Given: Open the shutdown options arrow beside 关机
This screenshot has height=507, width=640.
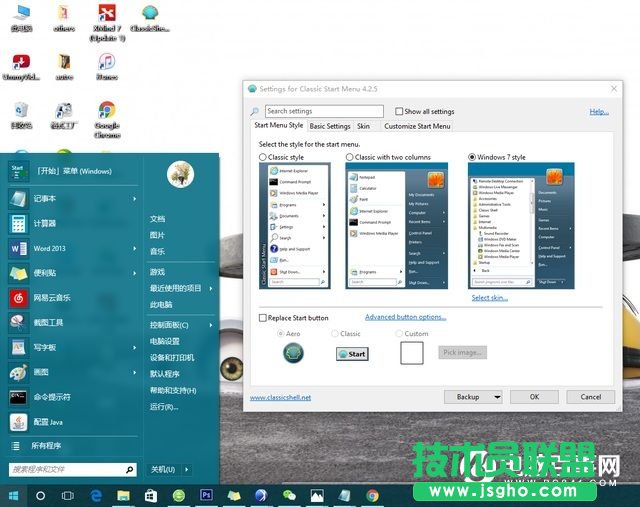Looking at the screenshot, I should (187, 469).
